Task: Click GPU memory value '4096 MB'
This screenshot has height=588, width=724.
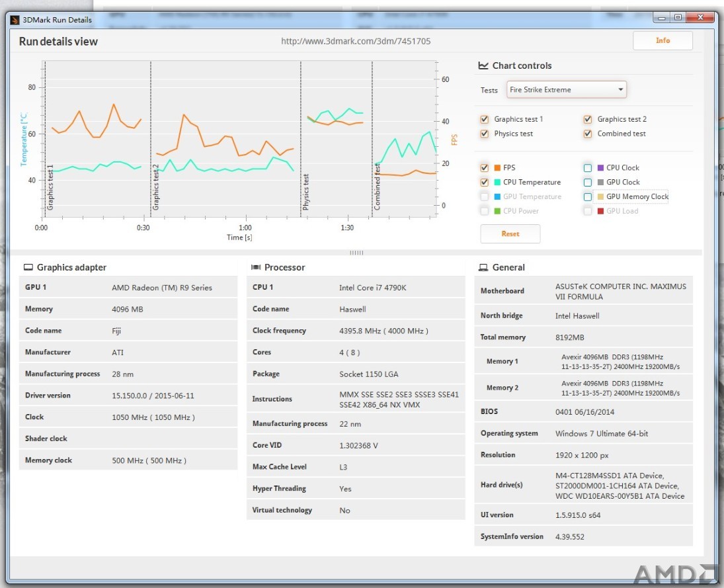Action: [128, 309]
